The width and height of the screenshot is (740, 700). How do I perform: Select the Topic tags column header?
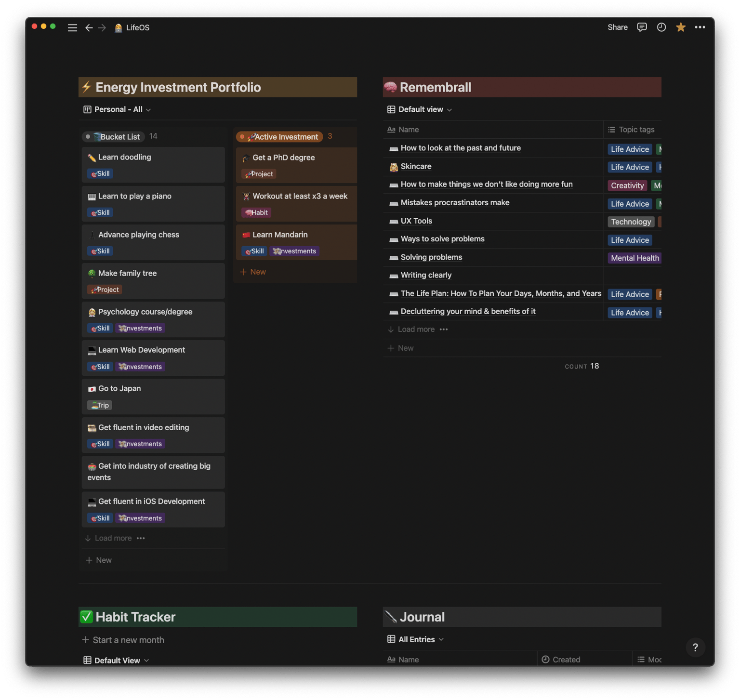pos(632,130)
